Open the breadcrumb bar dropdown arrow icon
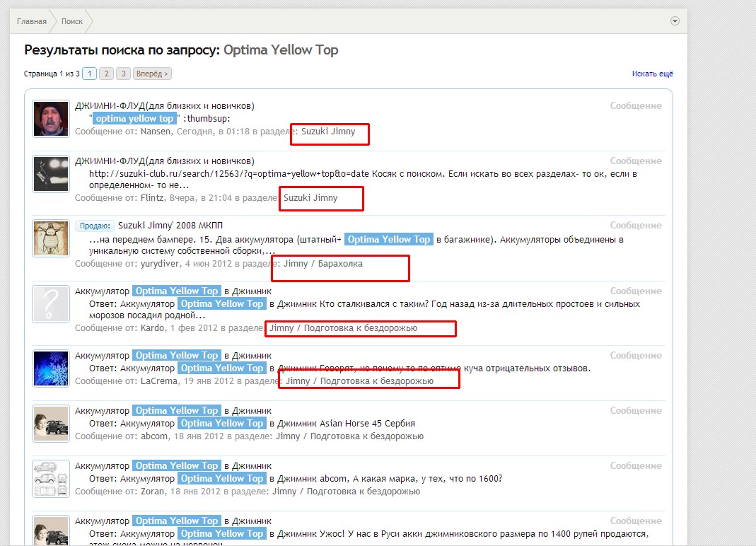756x546 pixels. 675,21
